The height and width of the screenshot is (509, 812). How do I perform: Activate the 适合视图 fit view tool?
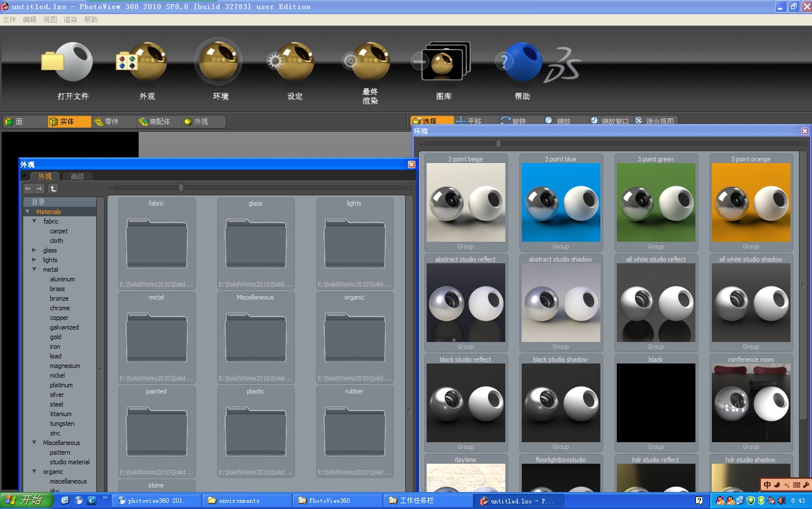pos(655,121)
